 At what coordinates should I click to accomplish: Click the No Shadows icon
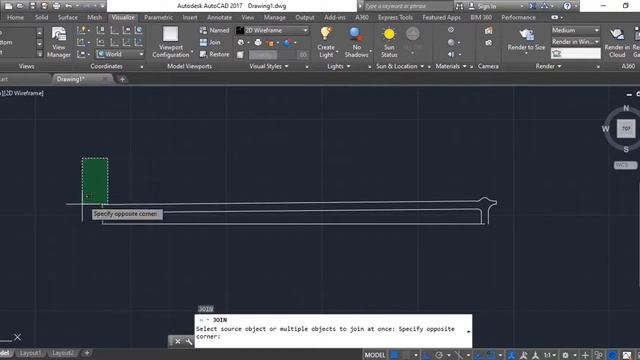tap(356, 34)
